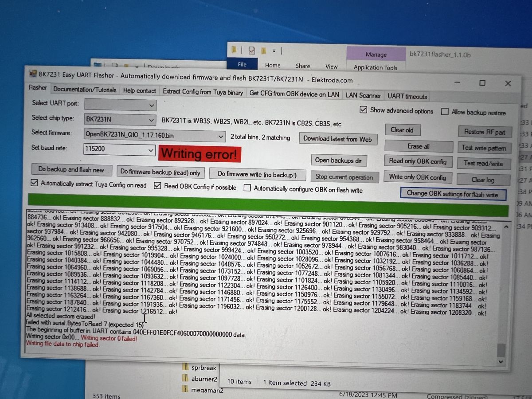Toggle Read OBK Config if possible checkbox
Viewport: 532px width, 399px height.
157,186
